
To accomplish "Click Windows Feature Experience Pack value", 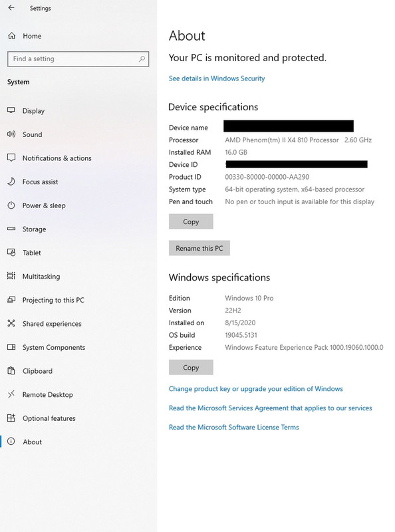I will pos(304,348).
